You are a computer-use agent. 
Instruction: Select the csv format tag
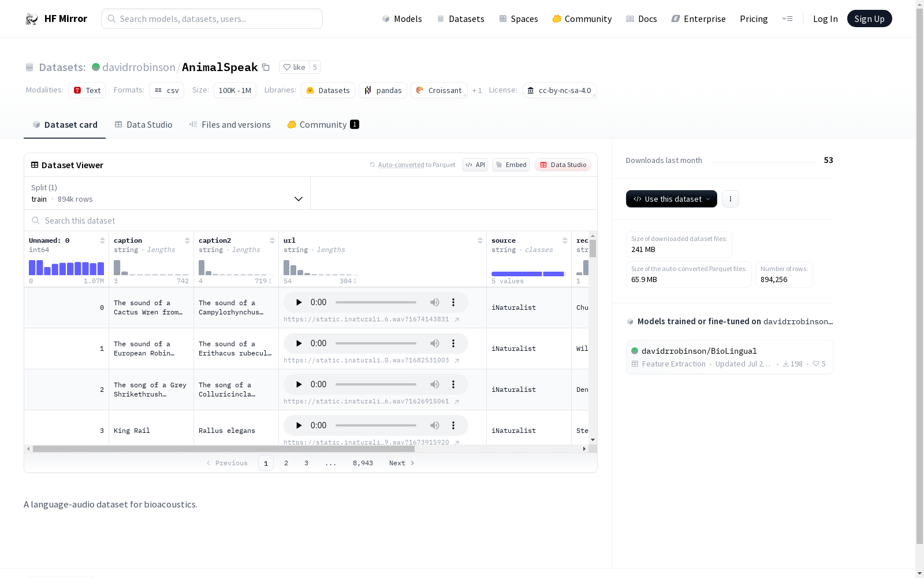click(x=167, y=90)
